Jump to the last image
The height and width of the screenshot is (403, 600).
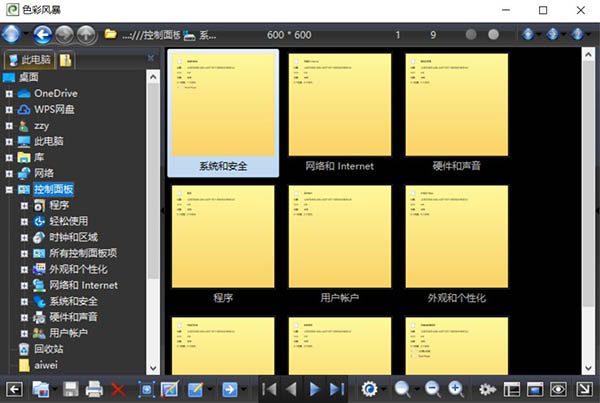pos(337,389)
